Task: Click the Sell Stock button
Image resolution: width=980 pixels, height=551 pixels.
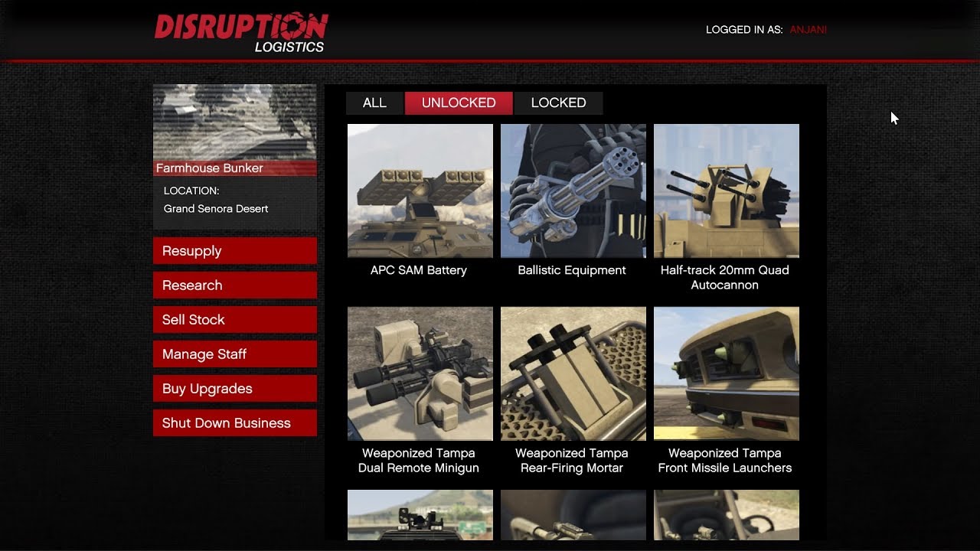Action: point(235,320)
